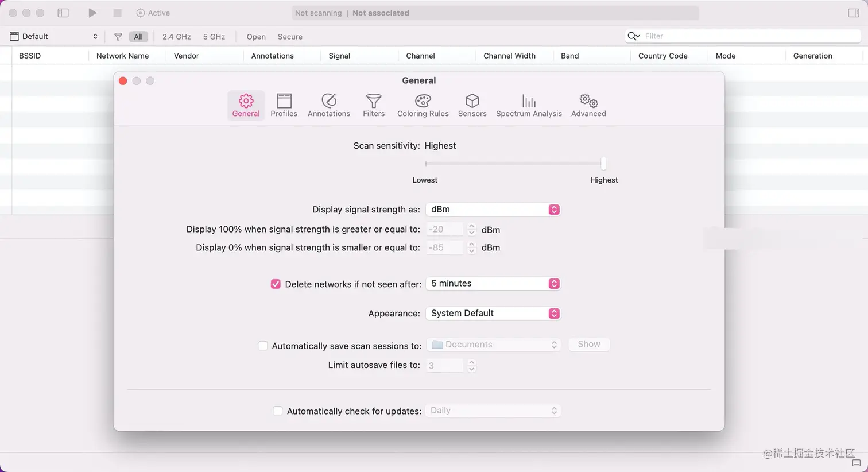This screenshot has height=472, width=868.
Task: Sort by BSSID column header
Action: pos(30,56)
